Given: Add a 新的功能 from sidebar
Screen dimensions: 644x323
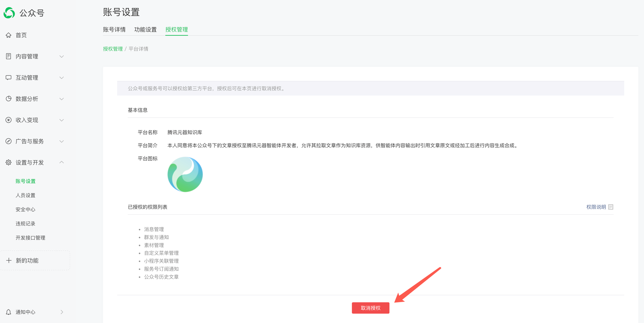Looking at the screenshot, I should point(27,261).
